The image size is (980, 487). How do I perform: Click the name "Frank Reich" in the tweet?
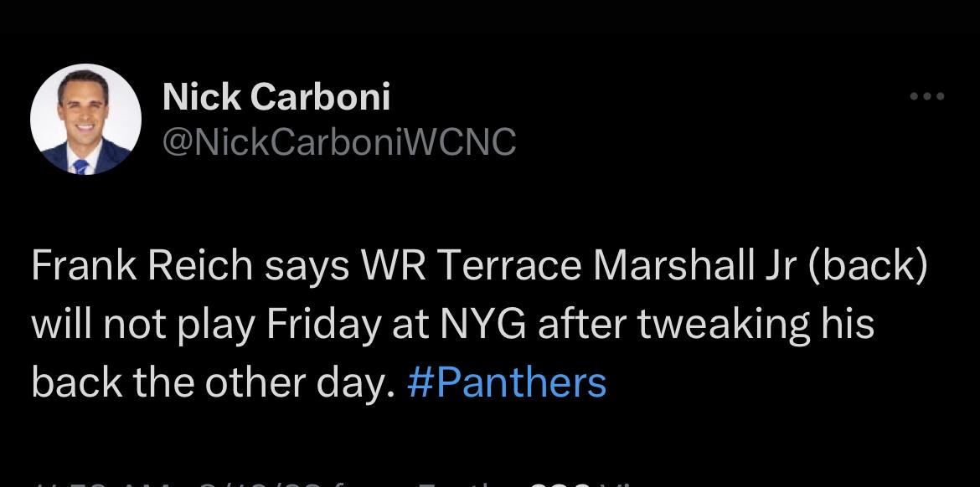(142, 266)
